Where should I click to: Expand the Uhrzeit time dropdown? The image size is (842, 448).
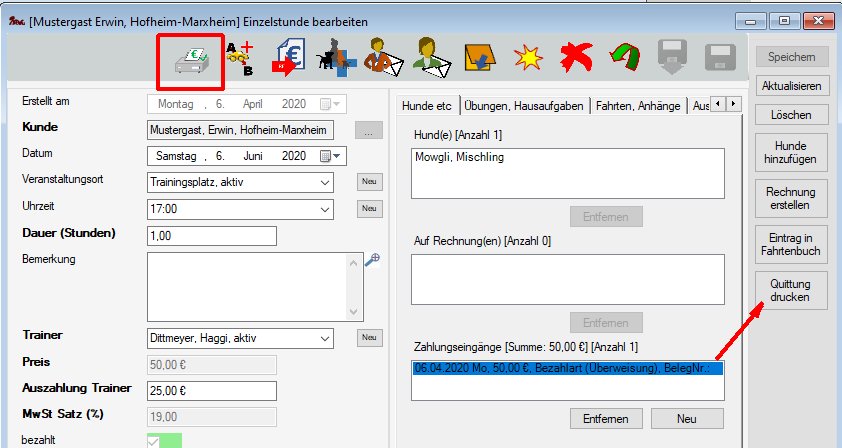point(323,209)
